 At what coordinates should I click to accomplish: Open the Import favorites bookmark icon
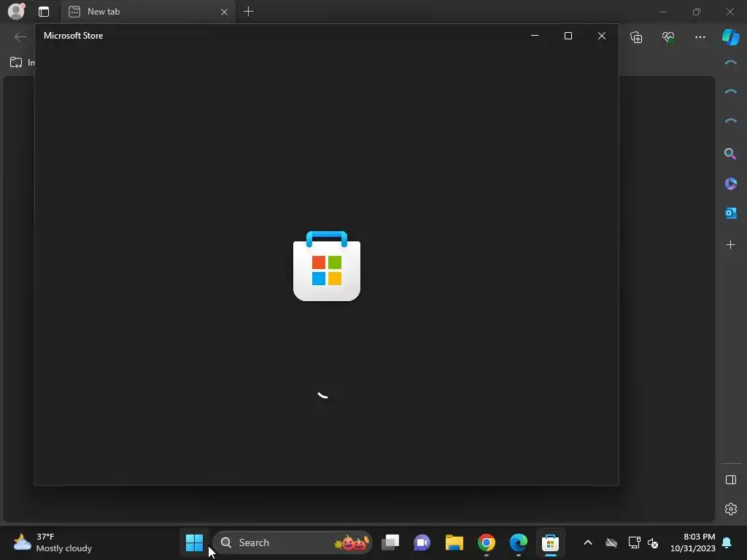point(16,63)
